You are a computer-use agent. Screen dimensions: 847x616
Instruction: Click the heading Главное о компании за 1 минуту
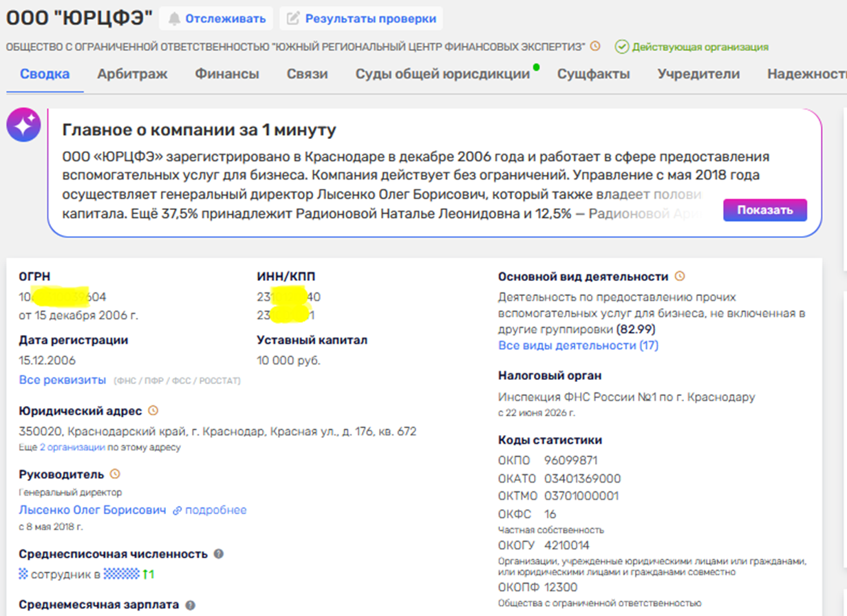pyautogui.click(x=199, y=130)
